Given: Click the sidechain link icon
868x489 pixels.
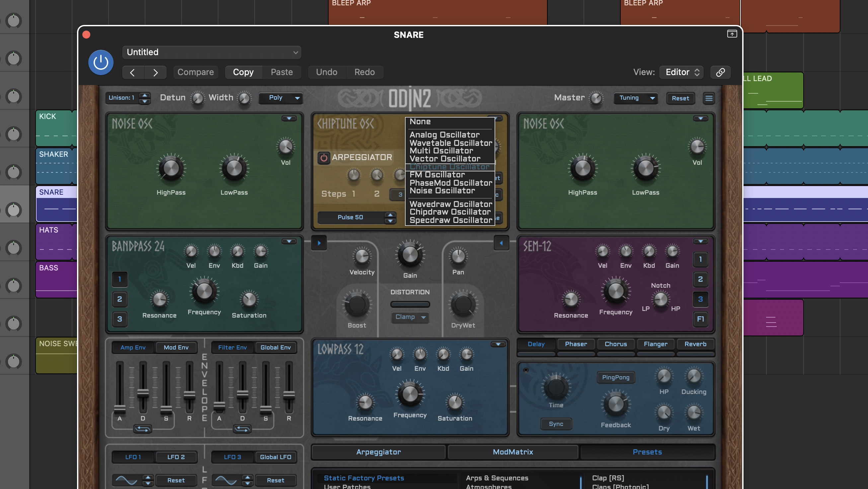Looking at the screenshot, I should (x=720, y=72).
